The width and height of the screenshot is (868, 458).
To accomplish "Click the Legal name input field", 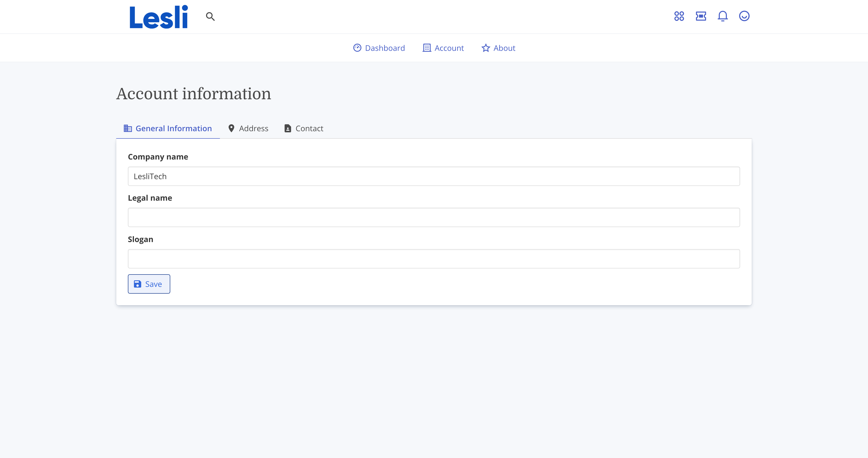I will tap(434, 217).
